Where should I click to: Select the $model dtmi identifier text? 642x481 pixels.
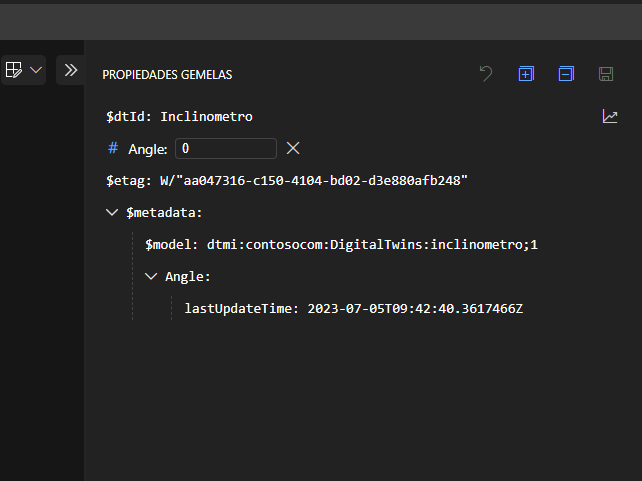pyautogui.click(x=372, y=245)
